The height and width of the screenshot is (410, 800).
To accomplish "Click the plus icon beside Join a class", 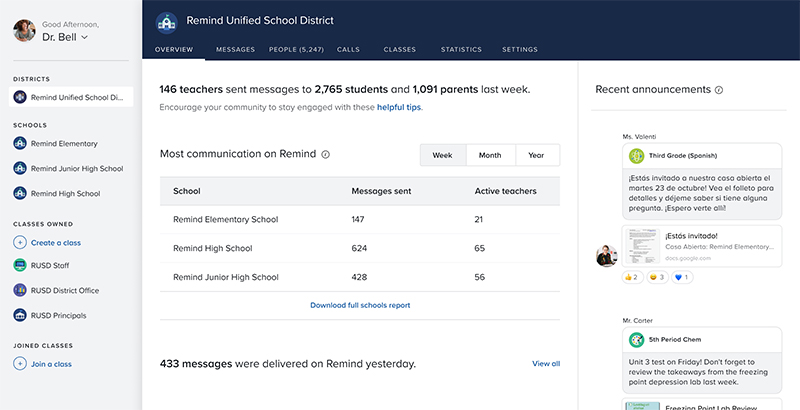I will pos(20,364).
